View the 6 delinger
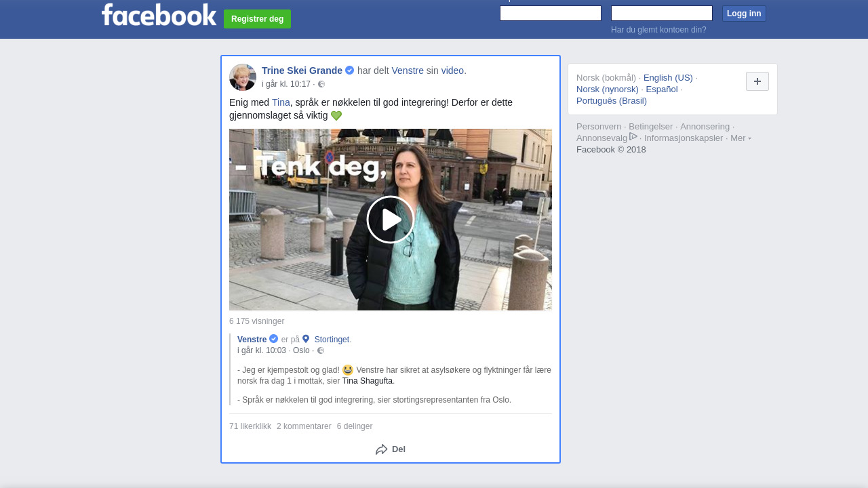 click(x=355, y=427)
